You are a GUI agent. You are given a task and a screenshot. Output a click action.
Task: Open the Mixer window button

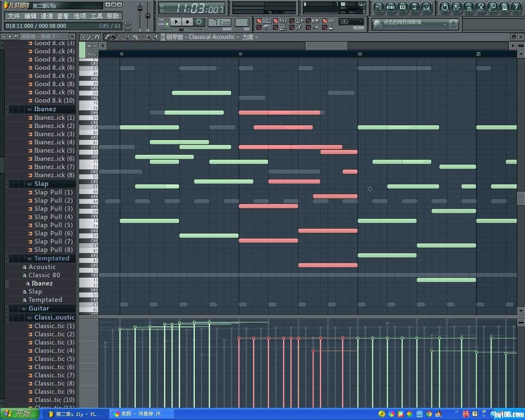[x=426, y=7]
